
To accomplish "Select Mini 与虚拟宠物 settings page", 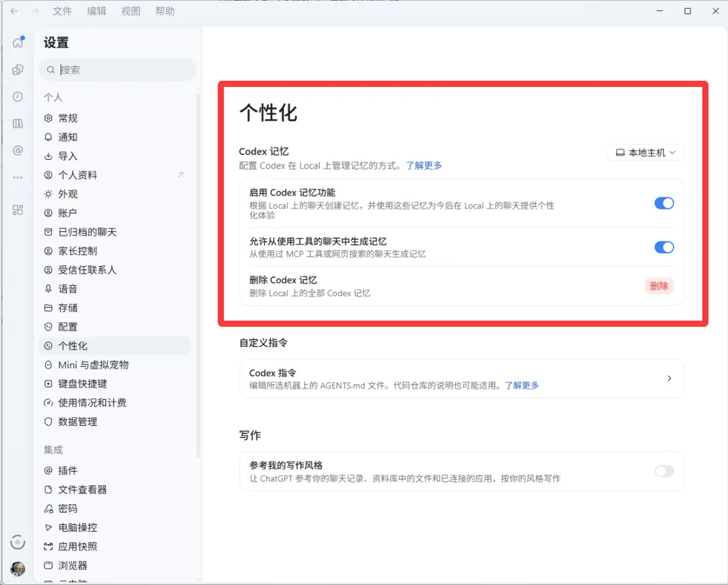I will point(115,365).
